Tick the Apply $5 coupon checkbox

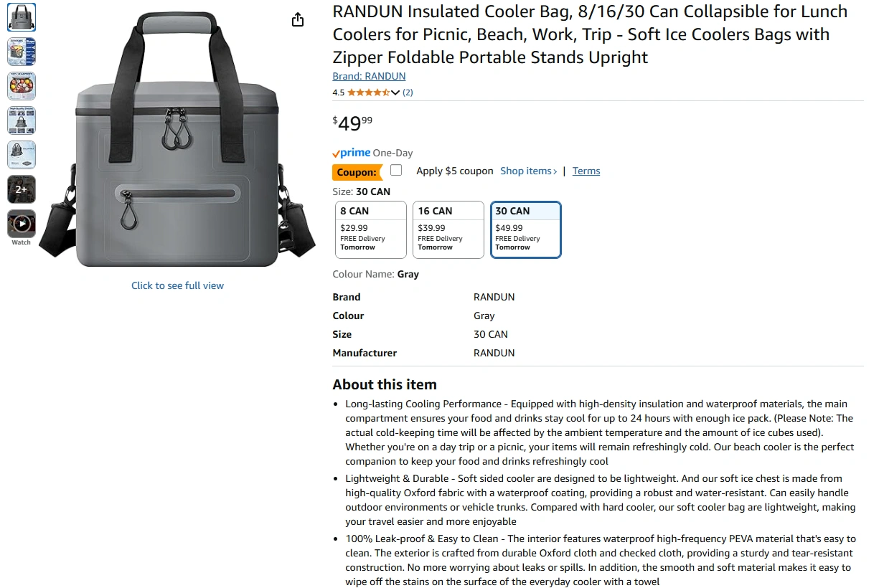tap(396, 170)
